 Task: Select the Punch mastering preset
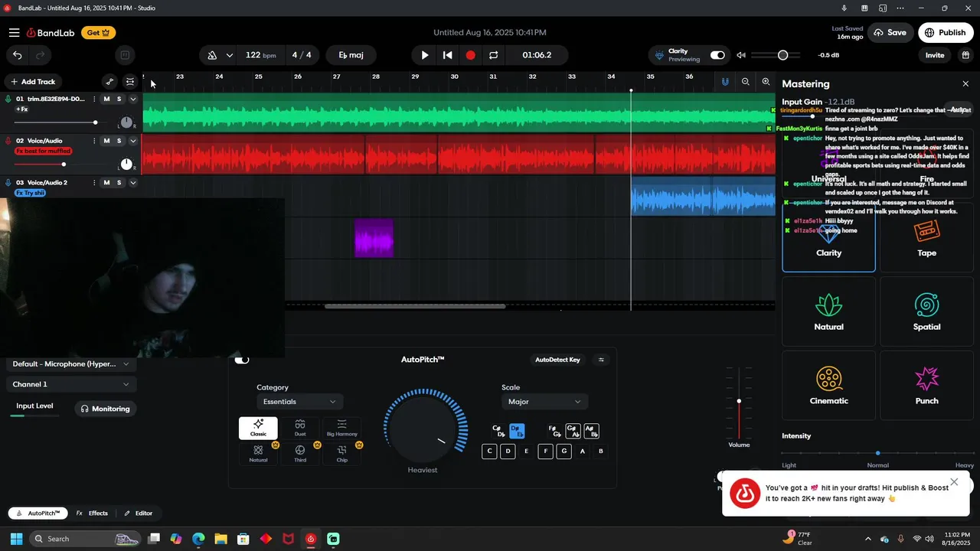[x=926, y=385]
